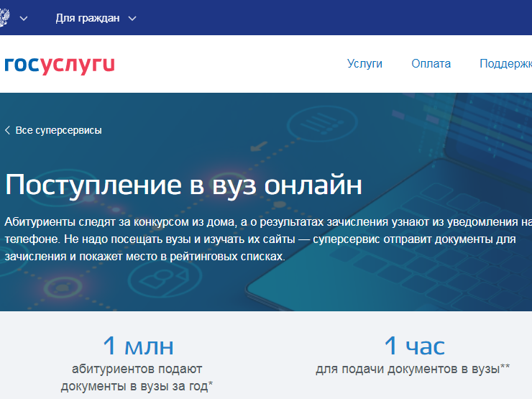Click the Госуслуги logo
532x399 pixels.
point(60,65)
